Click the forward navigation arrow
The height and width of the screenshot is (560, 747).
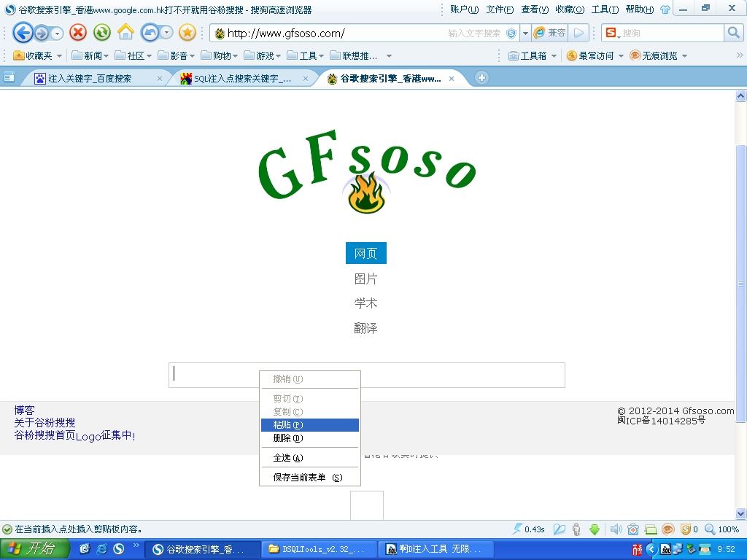click(x=42, y=34)
